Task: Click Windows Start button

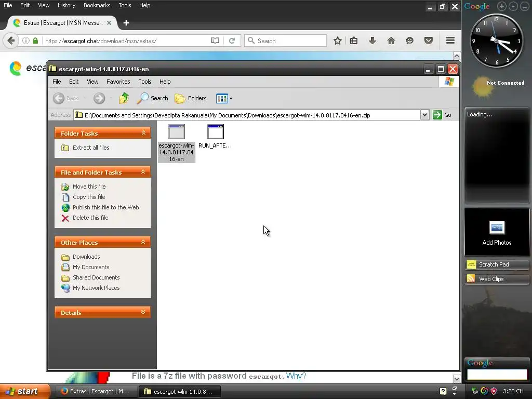Action: pos(24,391)
